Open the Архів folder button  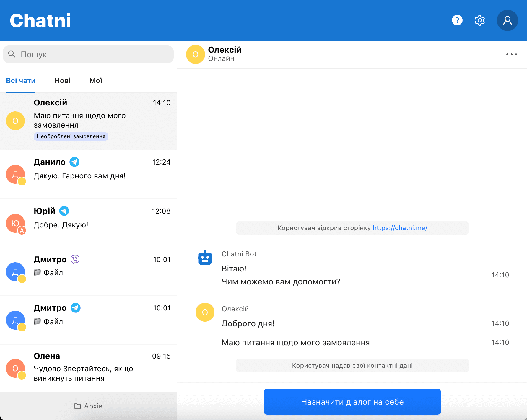(x=88, y=406)
